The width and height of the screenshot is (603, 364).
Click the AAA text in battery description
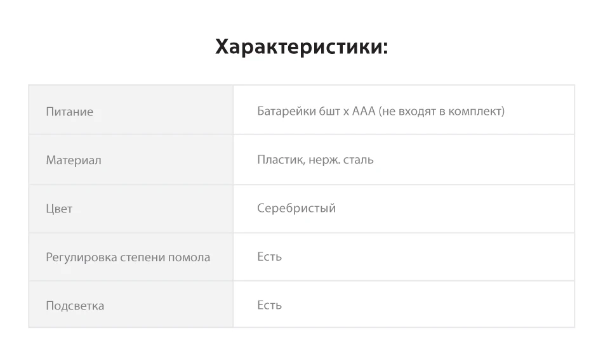[x=364, y=112]
